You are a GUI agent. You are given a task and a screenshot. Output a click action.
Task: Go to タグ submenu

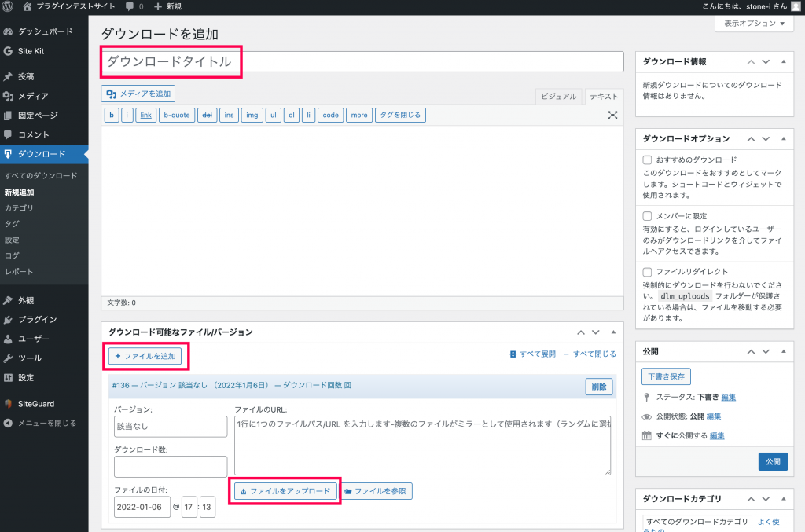[12, 224]
